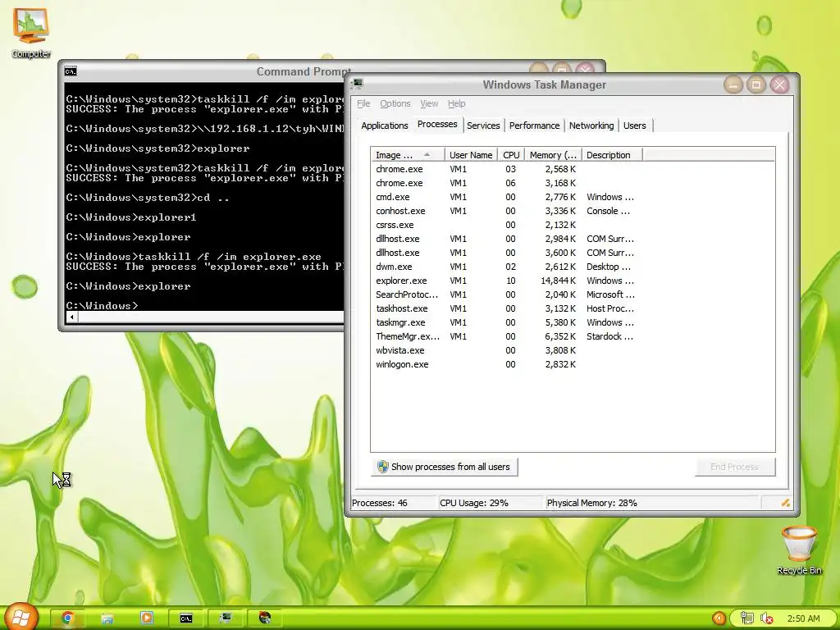The height and width of the screenshot is (630, 840).
Task: Select the Processes tab
Action: coord(437,125)
